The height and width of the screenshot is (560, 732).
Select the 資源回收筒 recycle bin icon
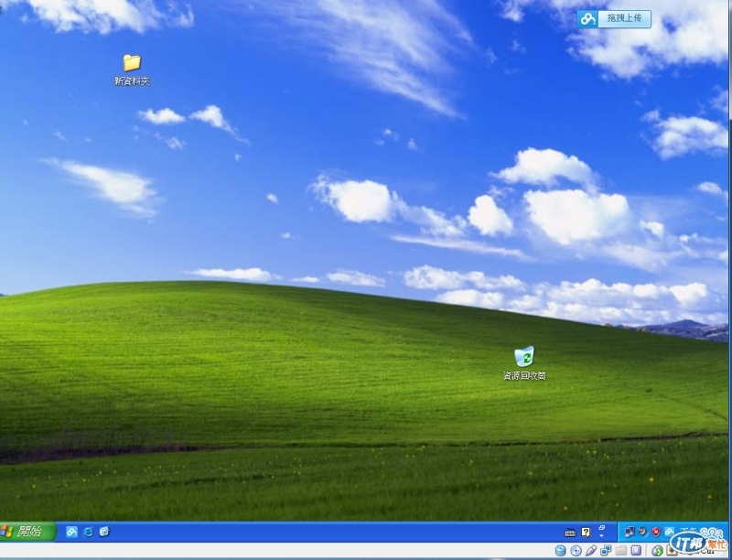coord(524,362)
